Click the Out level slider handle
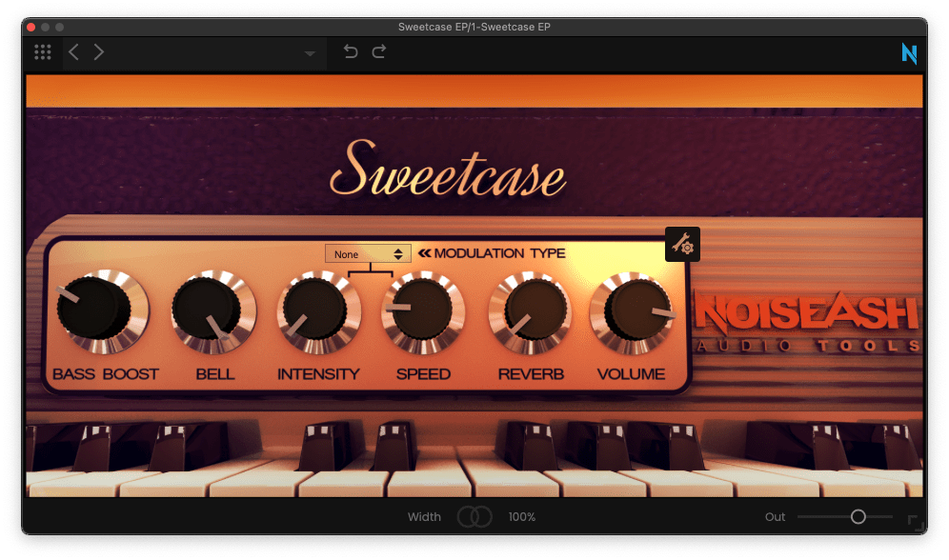Viewport: 949px width, 560px height. tap(858, 517)
